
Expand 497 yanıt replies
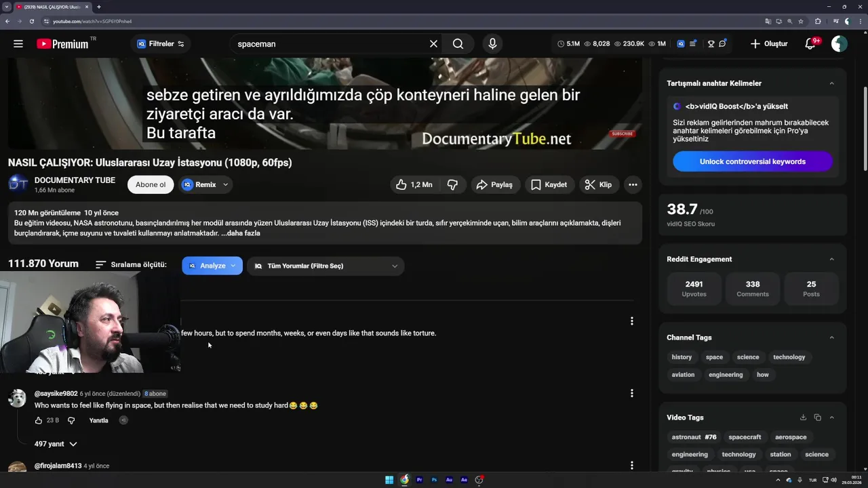56,444
